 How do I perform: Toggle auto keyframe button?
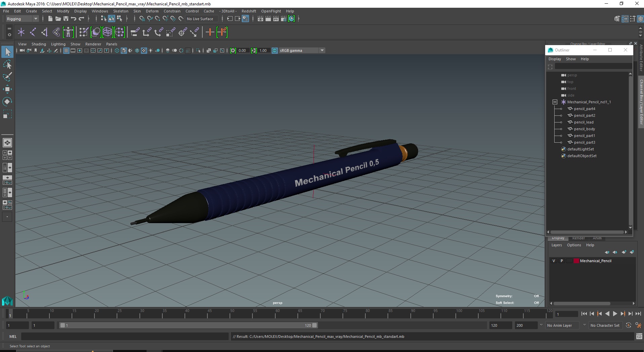tap(629, 325)
